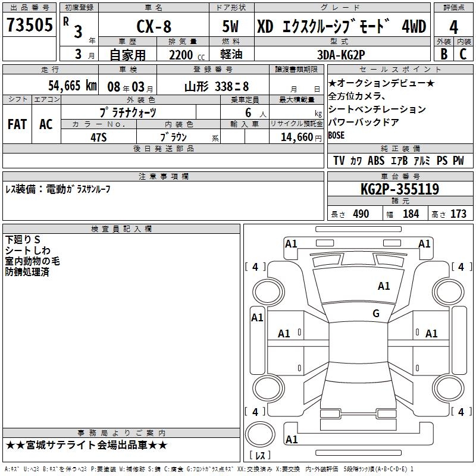The width and height of the screenshot is (476, 476).
Task: Select the sales point シートベンチレーション
Action: point(377,109)
